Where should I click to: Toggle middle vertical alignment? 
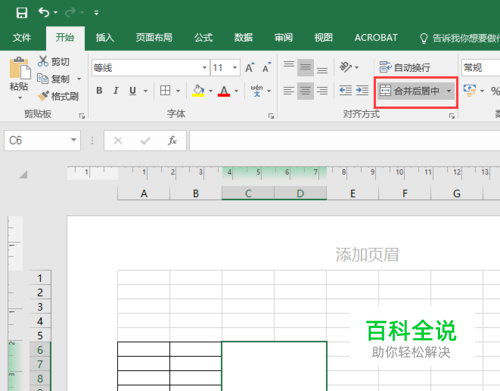tap(305, 68)
